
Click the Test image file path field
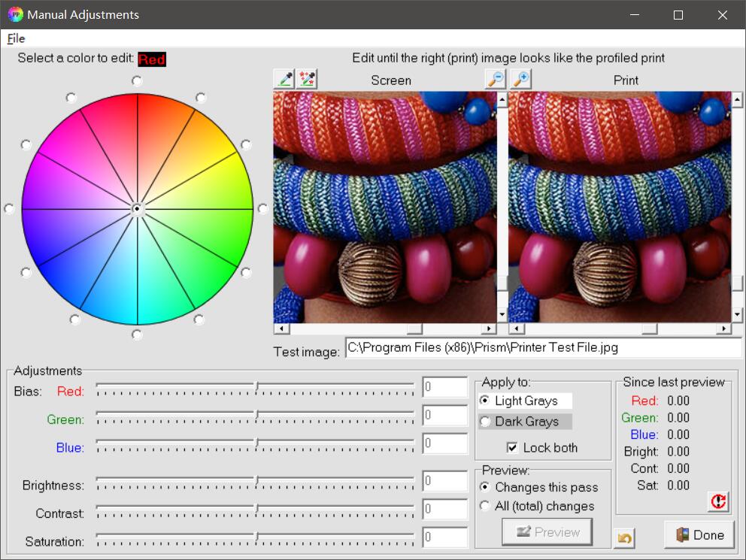pyautogui.click(x=542, y=348)
